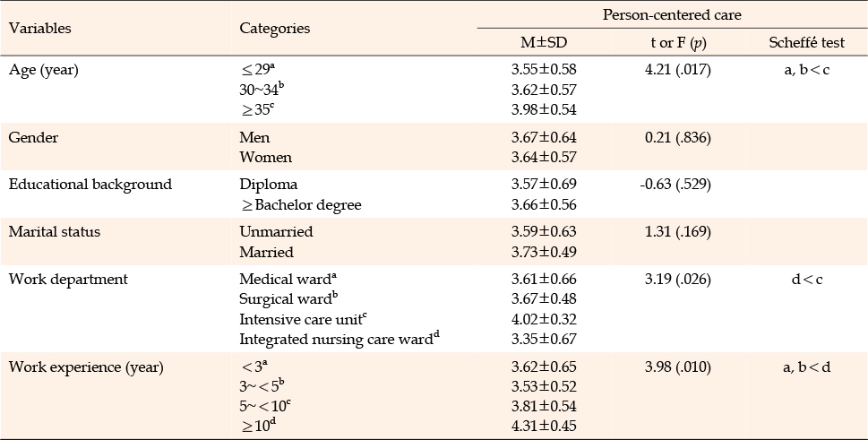Screen dimensions: 868x440
Task: Click the 'Unmarried' category cell
Action: pos(277,231)
